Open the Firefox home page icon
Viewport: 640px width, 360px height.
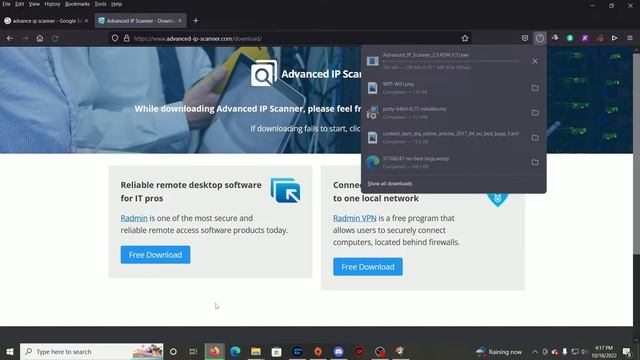(40, 38)
